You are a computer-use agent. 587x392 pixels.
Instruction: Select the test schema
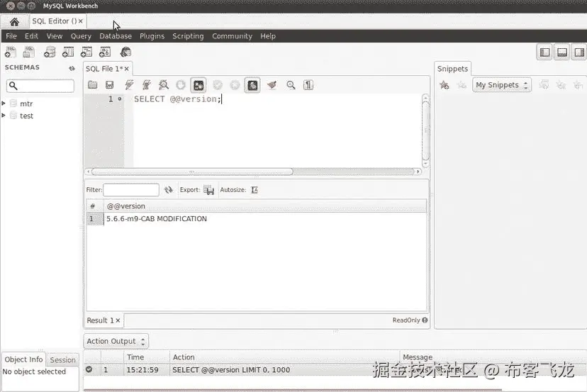click(x=26, y=116)
